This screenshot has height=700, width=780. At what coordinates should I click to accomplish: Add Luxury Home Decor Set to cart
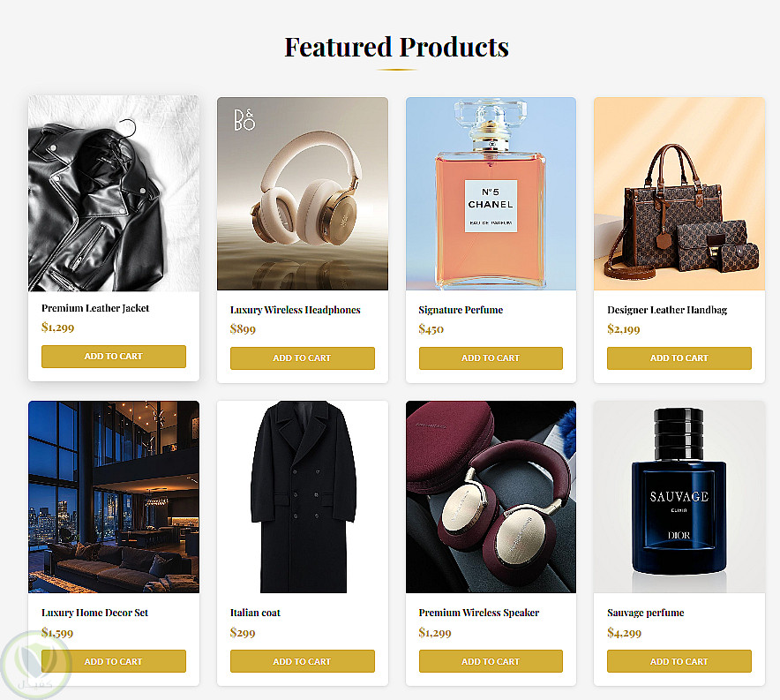click(x=113, y=661)
